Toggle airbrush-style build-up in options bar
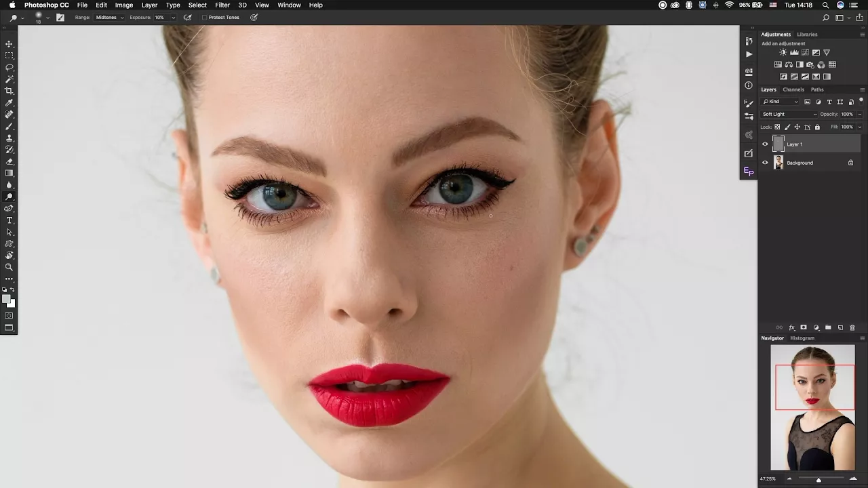The height and width of the screenshot is (488, 868). (188, 17)
